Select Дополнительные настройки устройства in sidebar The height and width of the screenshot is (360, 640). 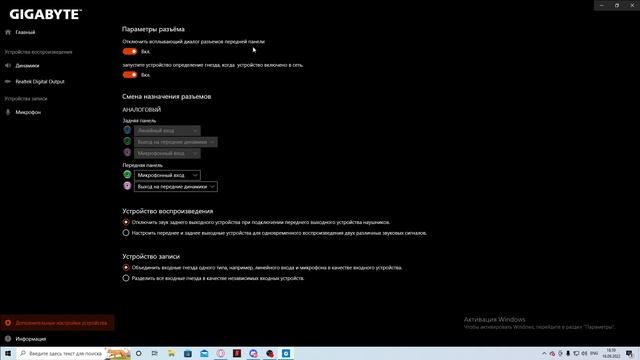click(57, 323)
